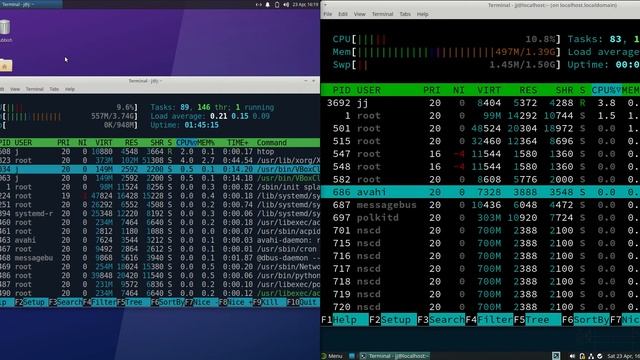This screenshot has width=640, height=360.
Task: Open the Home folder desktop icon
Action: [x=6, y=65]
